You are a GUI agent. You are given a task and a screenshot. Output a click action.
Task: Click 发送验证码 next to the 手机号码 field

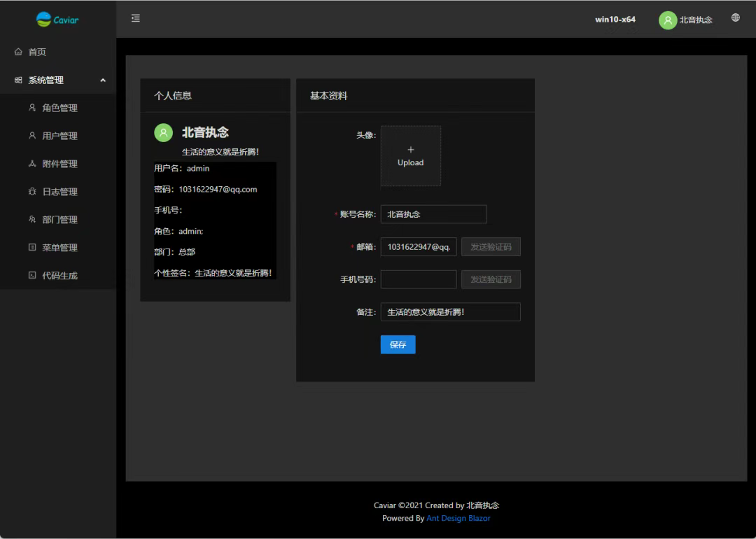(491, 279)
